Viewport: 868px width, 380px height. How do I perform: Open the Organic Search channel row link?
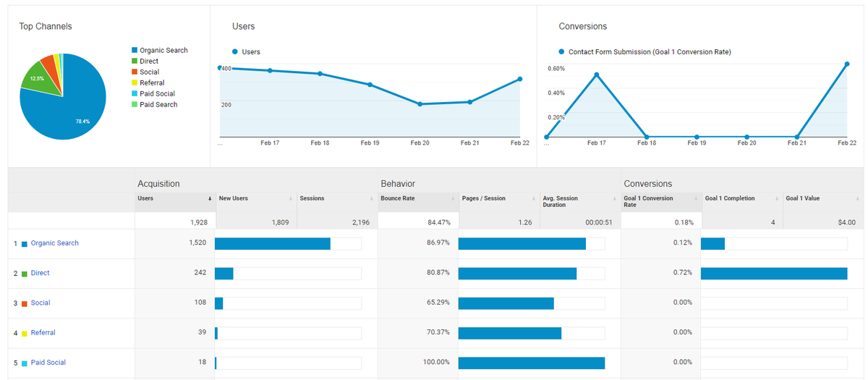[x=54, y=243]
